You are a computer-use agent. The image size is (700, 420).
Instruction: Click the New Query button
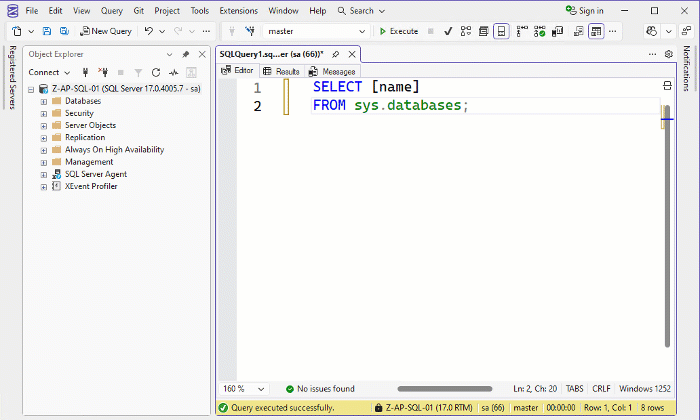(x=105, y=31)
